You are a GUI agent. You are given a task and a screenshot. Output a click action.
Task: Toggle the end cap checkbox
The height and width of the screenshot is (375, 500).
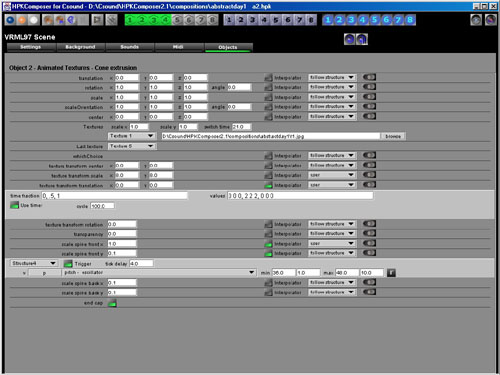click(x=112, y=303)
